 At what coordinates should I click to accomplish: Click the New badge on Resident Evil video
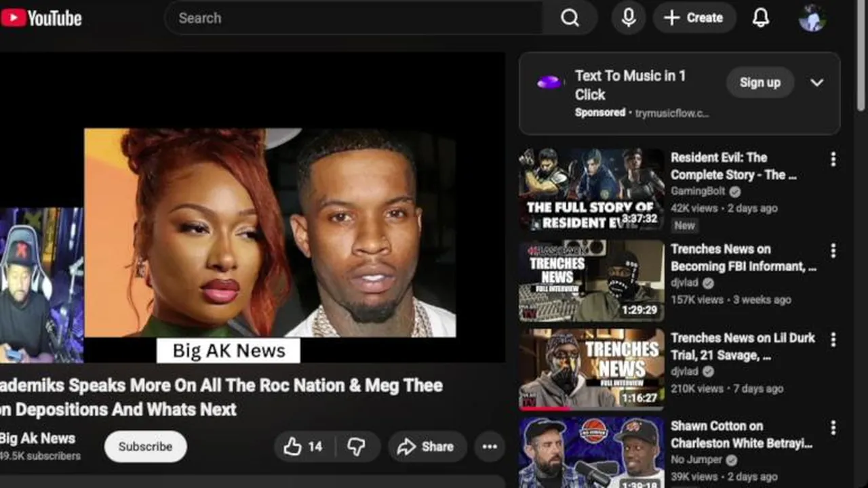pyautogui.click(x=684, y=226)
